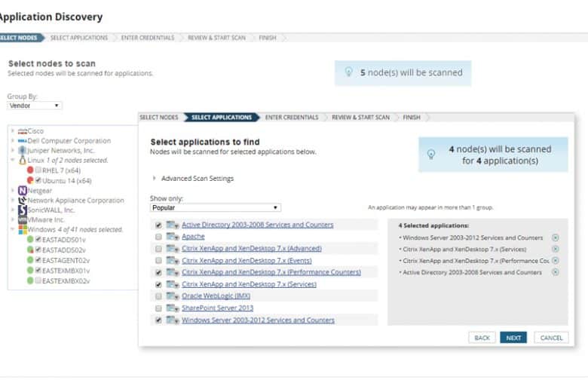
Task: Click the Netgear vendor icon
Action: coord(23,191)
